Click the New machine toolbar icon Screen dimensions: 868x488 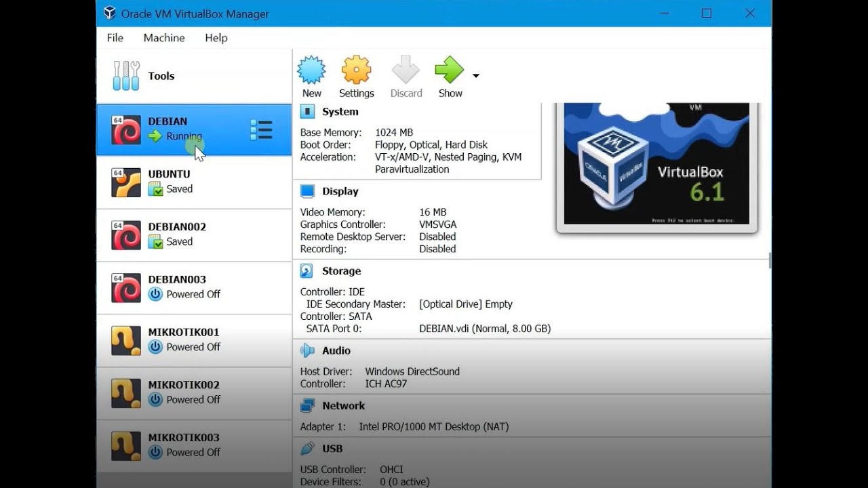312,70
